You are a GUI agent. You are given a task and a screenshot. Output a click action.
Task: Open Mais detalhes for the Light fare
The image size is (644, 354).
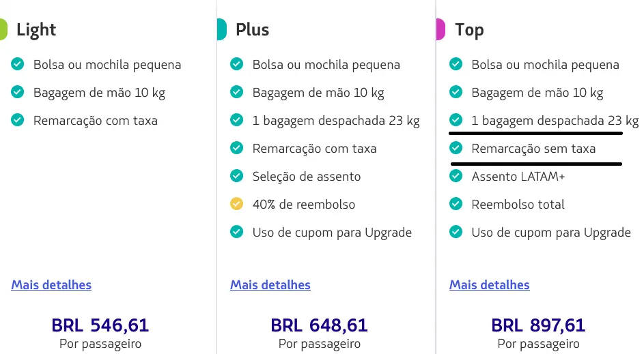[x=51, y=284]
